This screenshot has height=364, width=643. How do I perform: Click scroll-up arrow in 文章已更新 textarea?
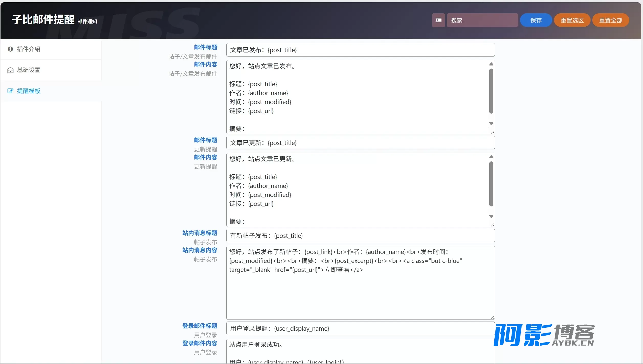click(491, 157)
